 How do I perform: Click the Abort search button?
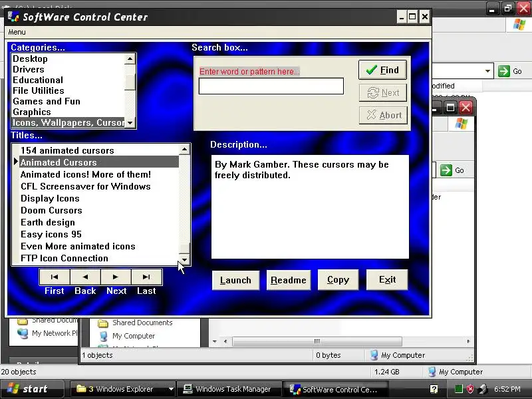pos(383,115)
